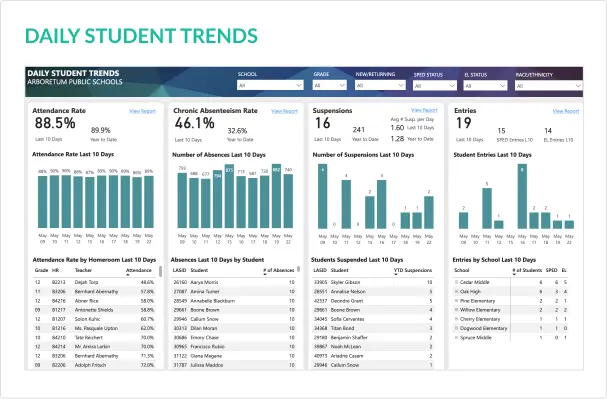
Task: Open the SPED Status filter dropdown
Action: click(435, 86)
